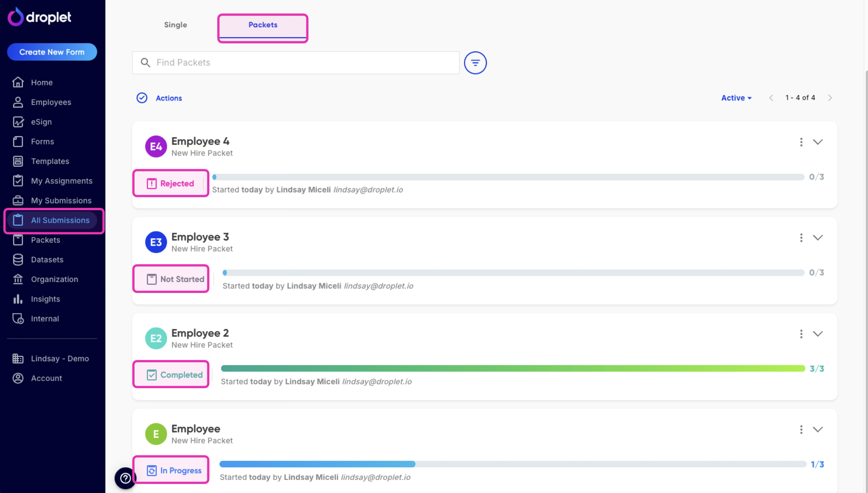Open three-dot menu for Employee 2

801,334
